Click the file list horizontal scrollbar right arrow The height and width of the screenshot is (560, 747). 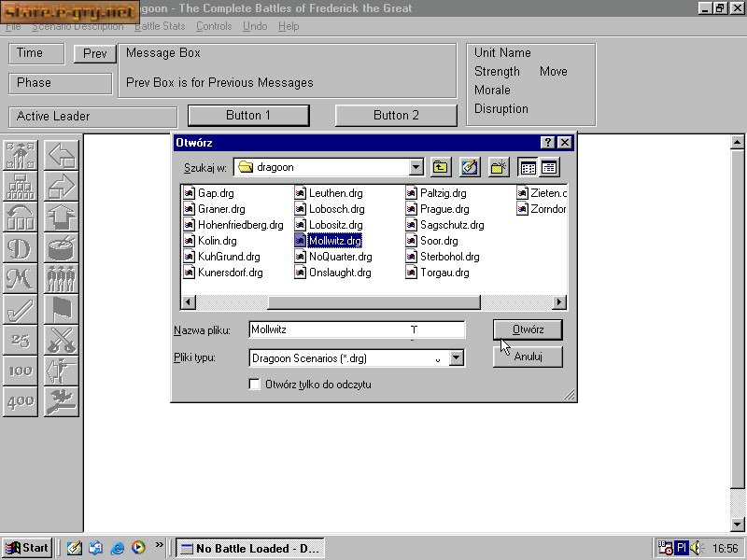(559, 302)
